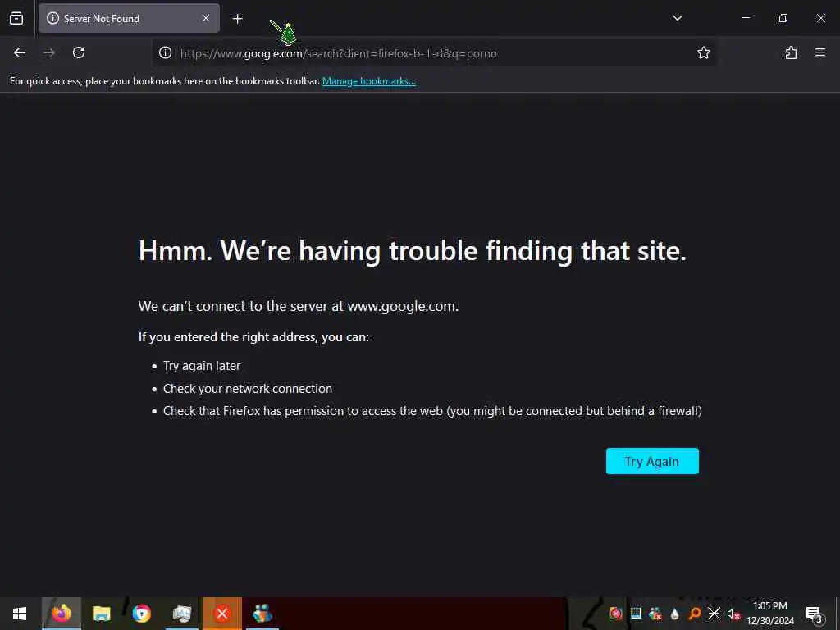Toggle the muted volume tray icon
The width and height of the screenshot is (840, 630).
tap(733, 614)
